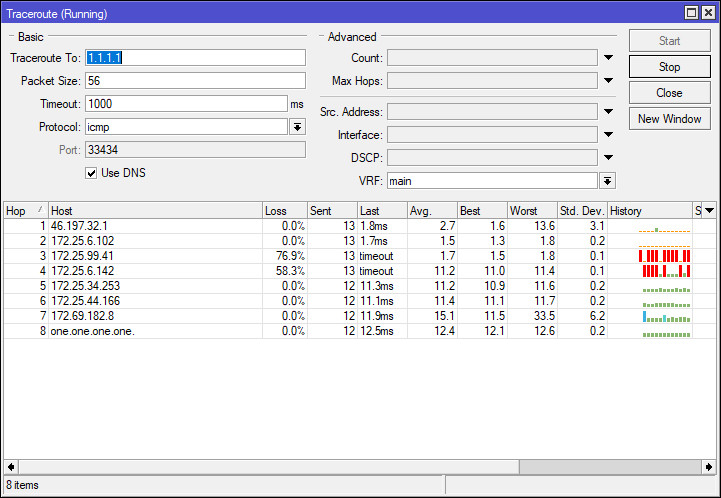This screenshot has height=498, width=721.
Task: Expand the Src. Address option arrow
Action: pos(608,111)
